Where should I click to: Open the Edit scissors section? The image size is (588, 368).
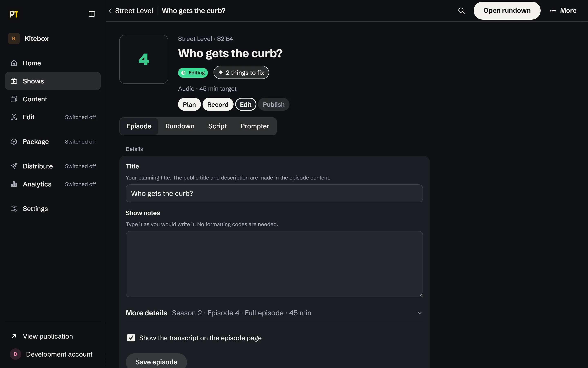click(x=53, y=117)
